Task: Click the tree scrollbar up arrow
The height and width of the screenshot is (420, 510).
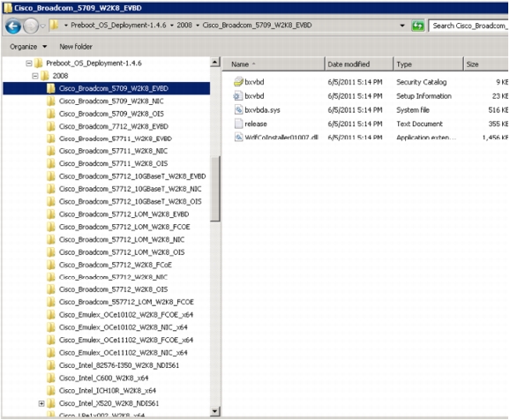Action: click(215, 62)
